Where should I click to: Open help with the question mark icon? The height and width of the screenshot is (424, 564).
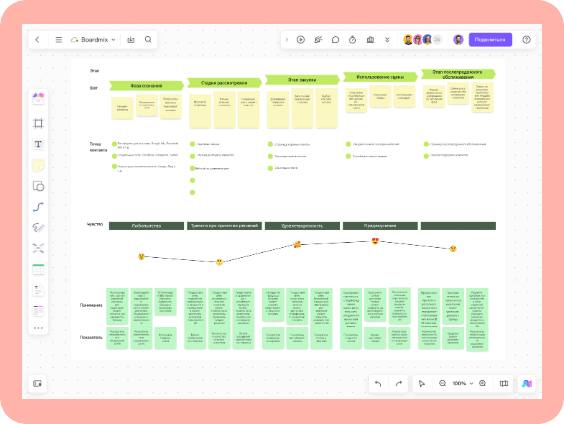(x=526, y=40)
